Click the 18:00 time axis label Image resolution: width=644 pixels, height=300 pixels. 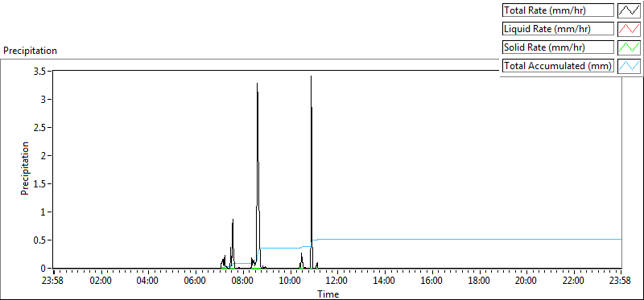[479, 281]
